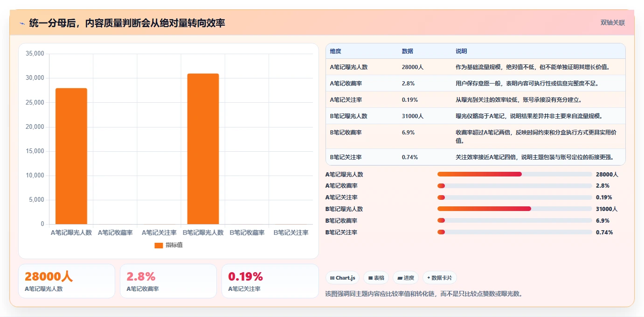
Task: Click table cell value 0.74%
Action: tap(409, 157)
